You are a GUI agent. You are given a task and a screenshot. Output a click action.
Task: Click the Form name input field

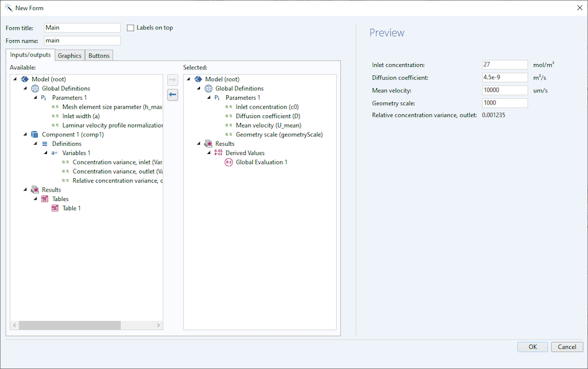[82, 41]
